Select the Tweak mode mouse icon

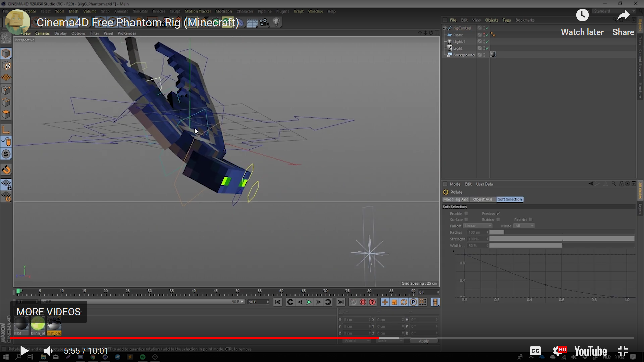pos(6,142)
